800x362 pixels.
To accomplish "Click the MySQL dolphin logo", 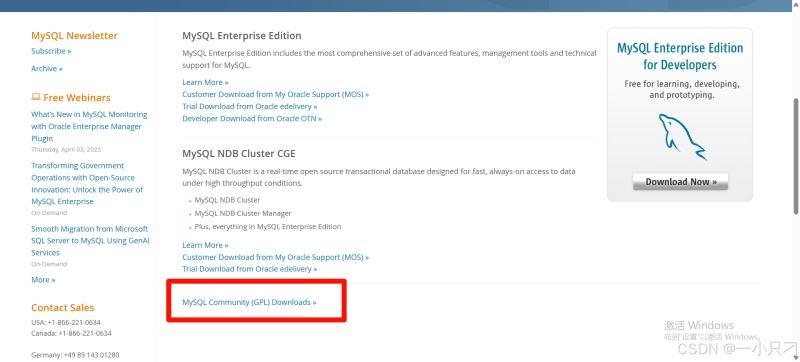I will (x=681, y=137).
